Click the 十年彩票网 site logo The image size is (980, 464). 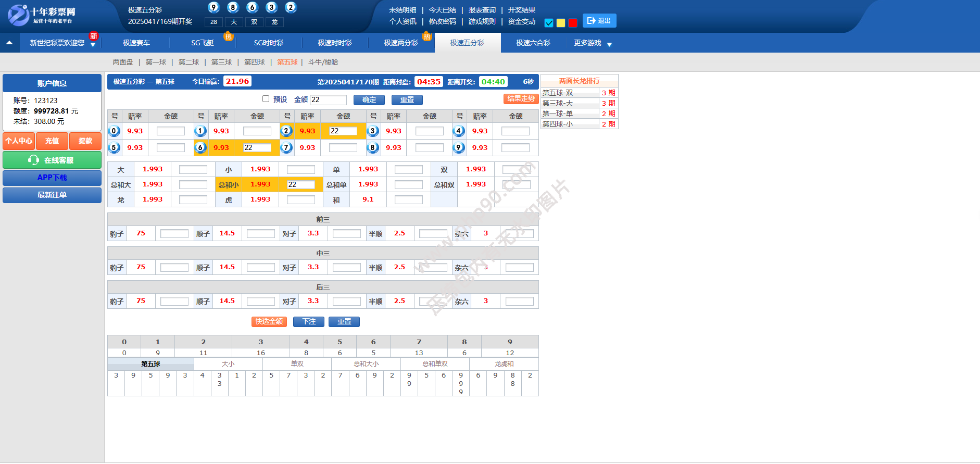click(42, 15)
